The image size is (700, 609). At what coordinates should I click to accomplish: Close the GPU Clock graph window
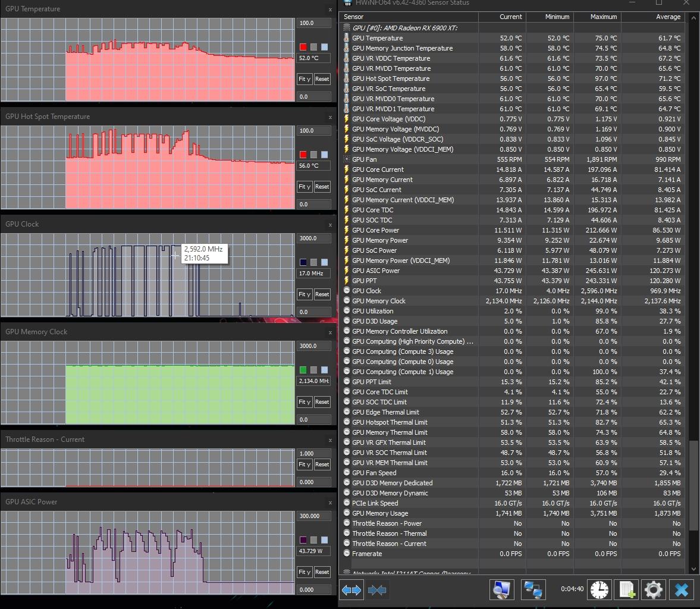coord(330,225)
